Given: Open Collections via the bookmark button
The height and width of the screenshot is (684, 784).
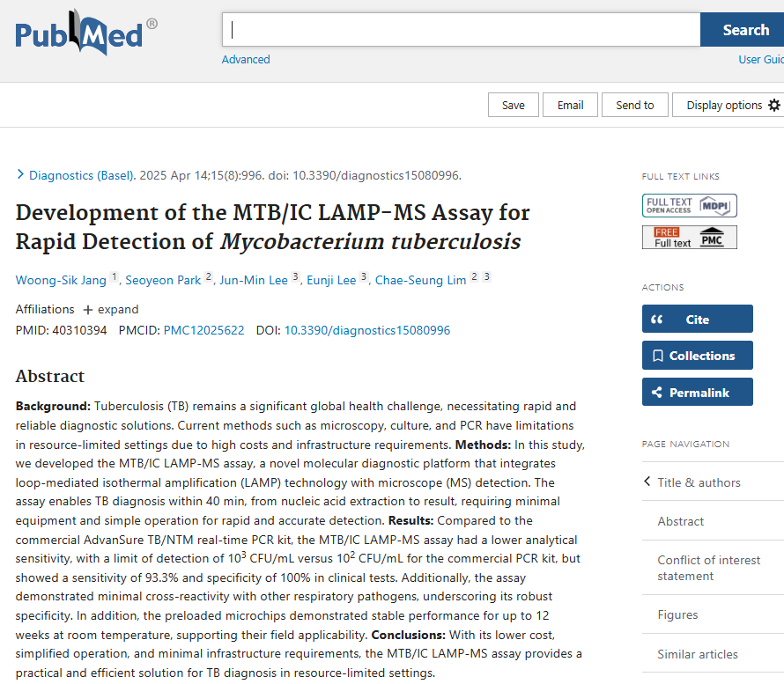Looking at the screenshot, I should (x=697, y=356).
